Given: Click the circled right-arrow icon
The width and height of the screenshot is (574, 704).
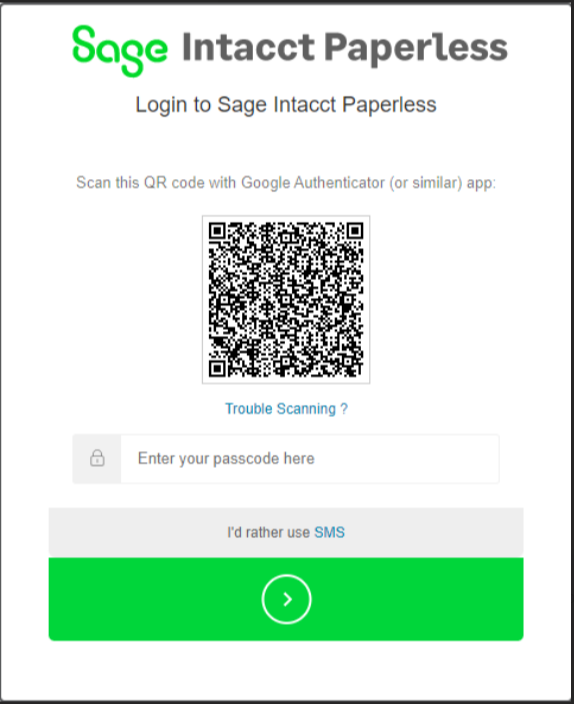Looking at the screenshot, I should pyautogui.click(x=287, y=599).
